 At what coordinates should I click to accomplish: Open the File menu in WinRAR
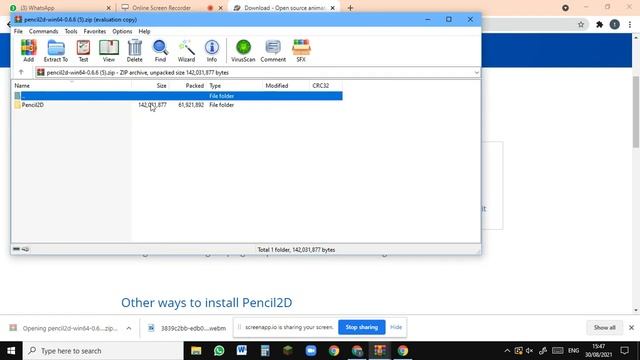(18, 31)
